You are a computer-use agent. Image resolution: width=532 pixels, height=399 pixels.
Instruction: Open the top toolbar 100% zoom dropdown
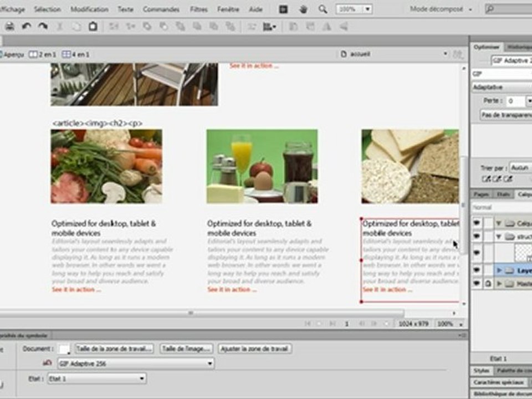coord(367,9)
